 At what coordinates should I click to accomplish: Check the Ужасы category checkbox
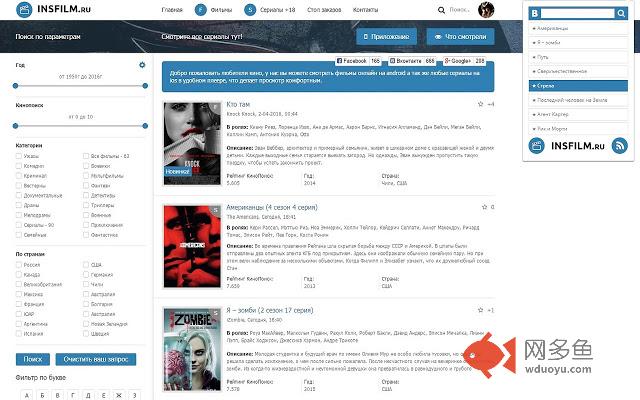(x=19, y=156)
